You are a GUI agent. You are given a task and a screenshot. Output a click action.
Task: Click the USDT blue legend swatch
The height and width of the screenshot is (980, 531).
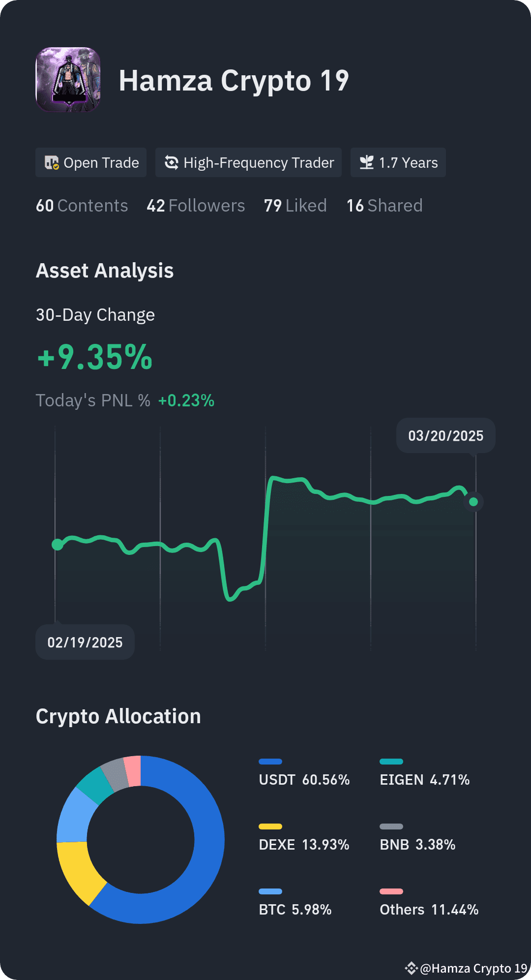270,762
